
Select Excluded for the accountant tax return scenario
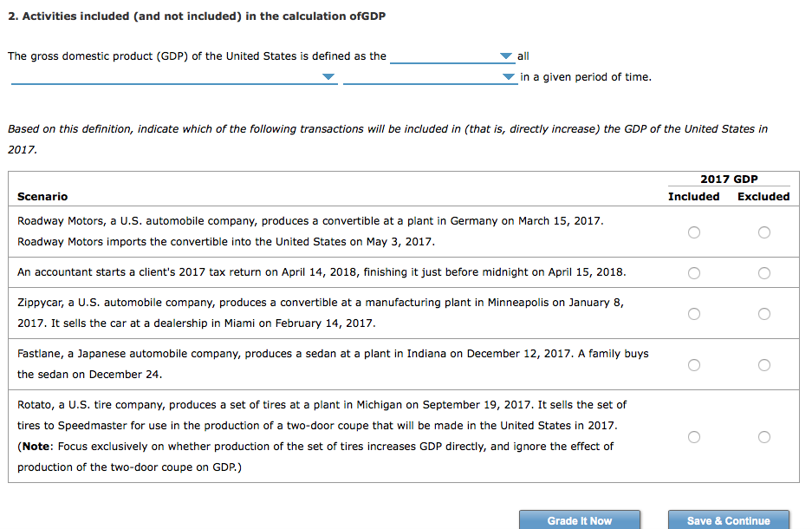point(763,273)
